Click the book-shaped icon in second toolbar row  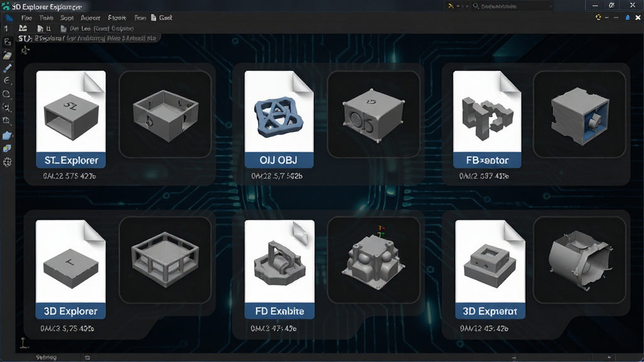[23, 28]
